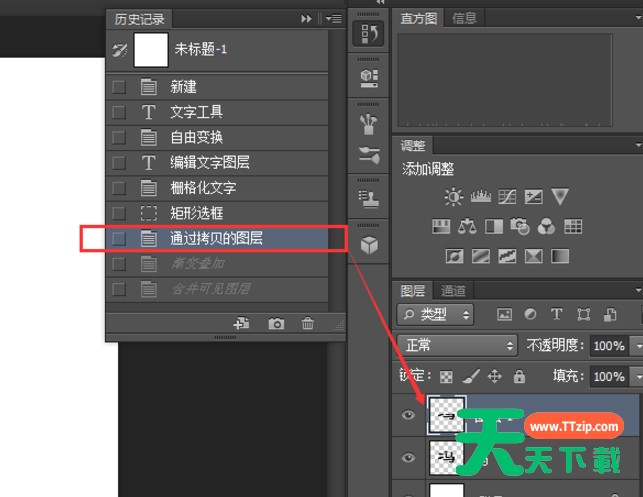
Task: Add a Vibrance adjustment
Action: click(x=560, y=197)
